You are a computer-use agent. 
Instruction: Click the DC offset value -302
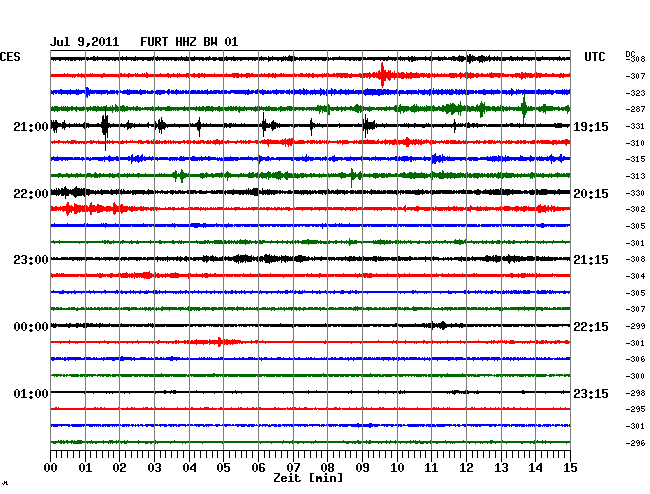tap(635, 209)
